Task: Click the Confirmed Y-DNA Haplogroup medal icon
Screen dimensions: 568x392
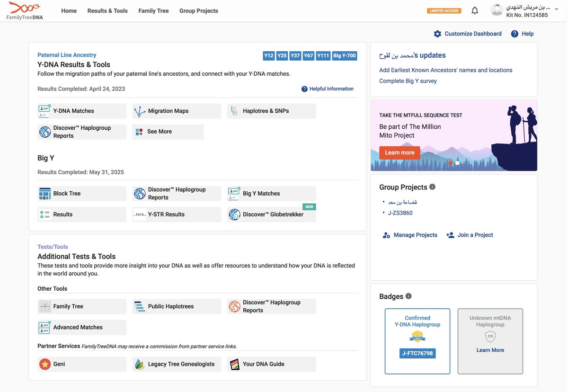Action: [x=417, y=337]
